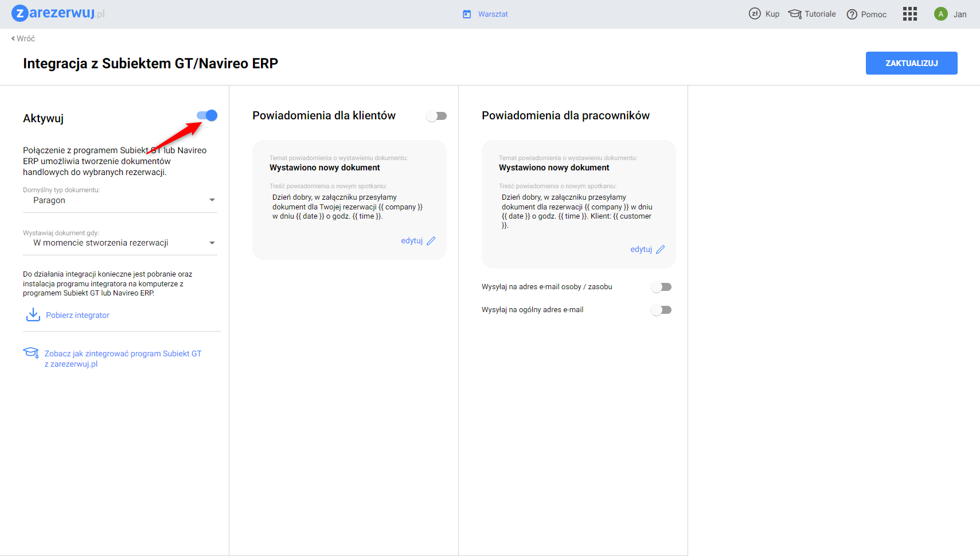Toggle Wysyłaj na ogólny adres e-mail

661,310
